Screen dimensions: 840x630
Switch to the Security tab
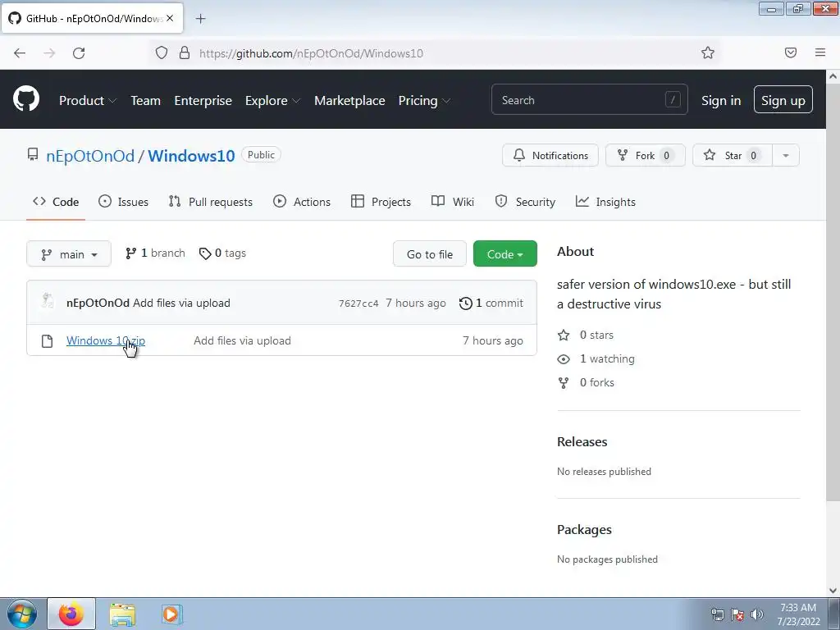(x=525, y=202)
